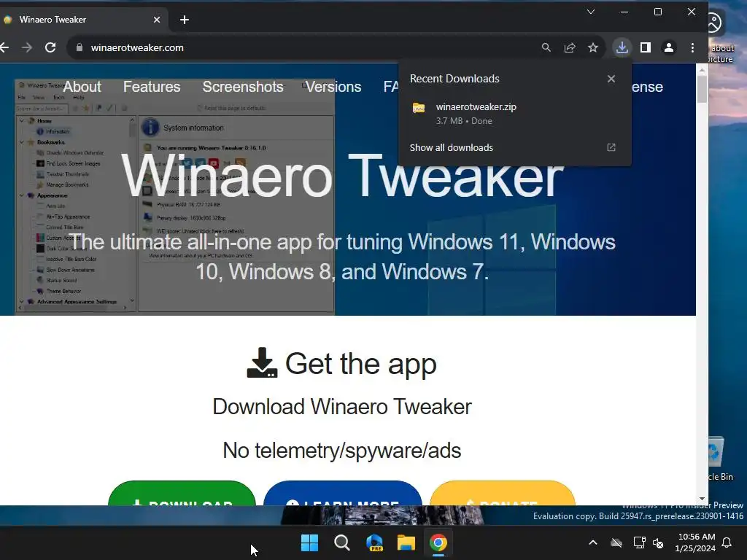Close the Winaero Tweaker tab
The width and height of the screenshot is (747, 560).
coord(157,20)
